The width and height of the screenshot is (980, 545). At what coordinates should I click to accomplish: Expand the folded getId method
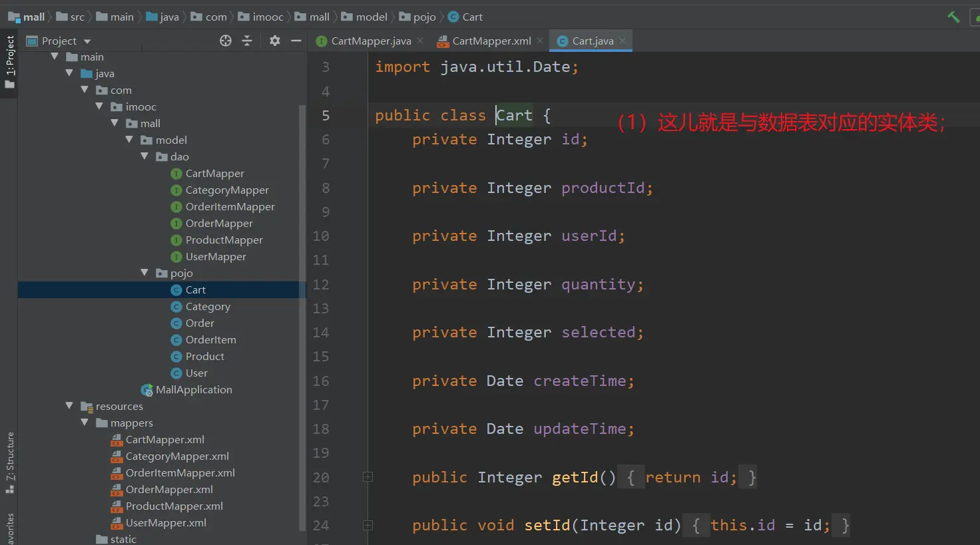[367, 477]
